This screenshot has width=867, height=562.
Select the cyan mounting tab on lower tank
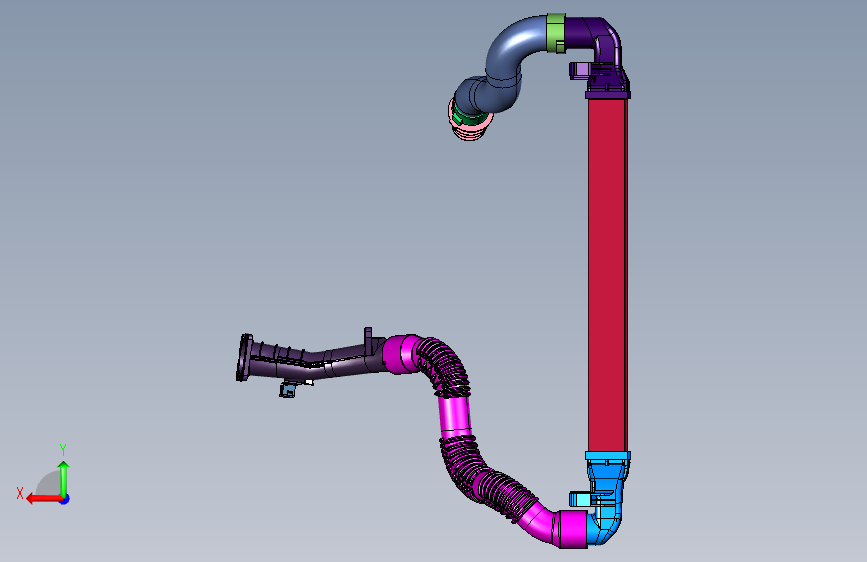pyautogui.click(x=580, y=500)
